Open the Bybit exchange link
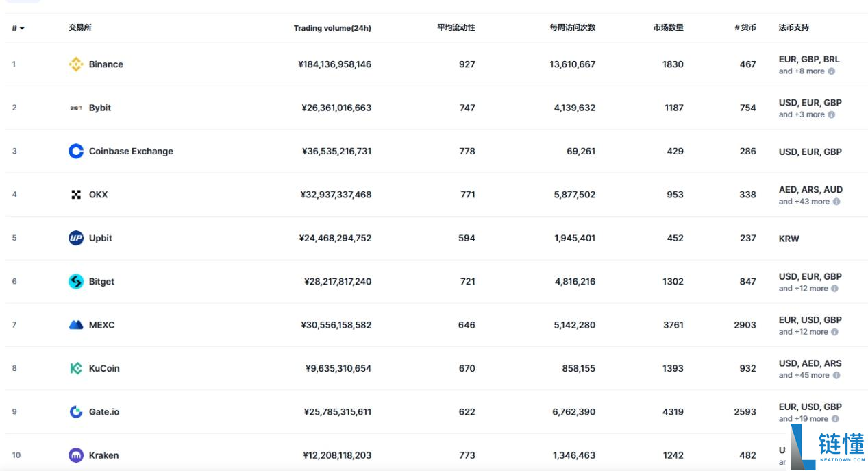The width and height of the screenshot is (868, 471). (x=100, y=108)
